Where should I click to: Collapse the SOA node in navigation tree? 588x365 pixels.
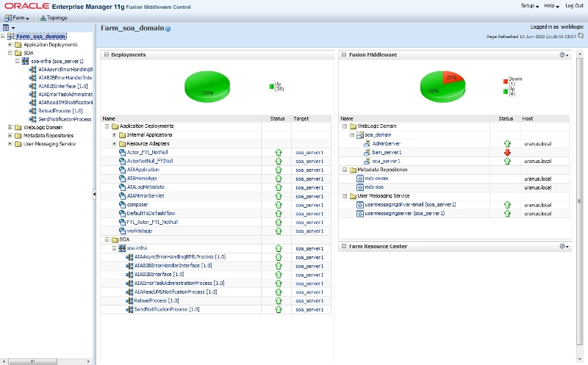[10, 53]
